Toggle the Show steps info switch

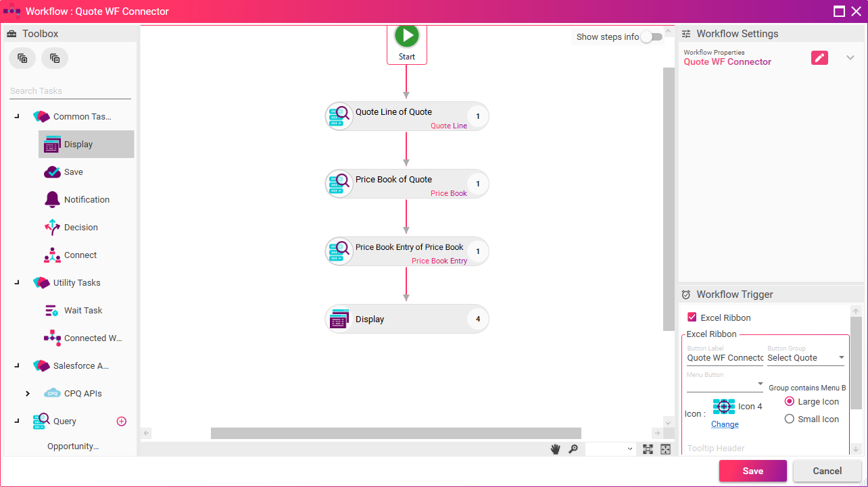pyautogui.click(x=651, y=37)
